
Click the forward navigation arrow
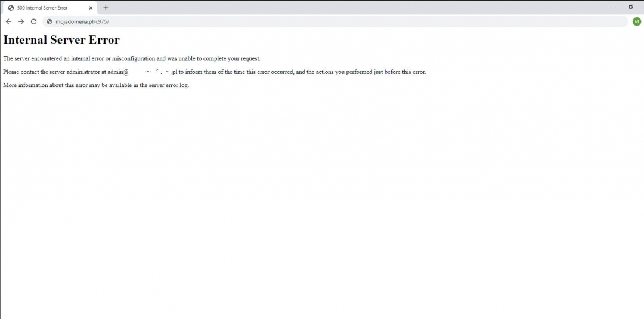21,21
